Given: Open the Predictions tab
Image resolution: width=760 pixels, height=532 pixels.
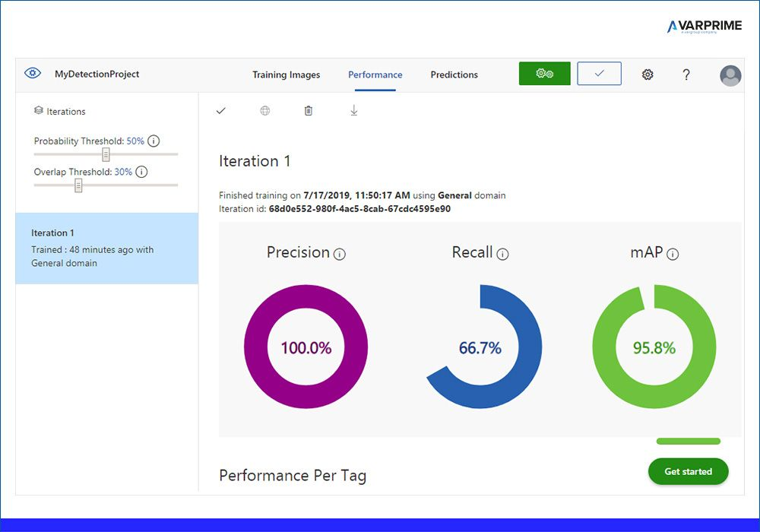Looking at the screenshot, I should [x=454, y=74].
